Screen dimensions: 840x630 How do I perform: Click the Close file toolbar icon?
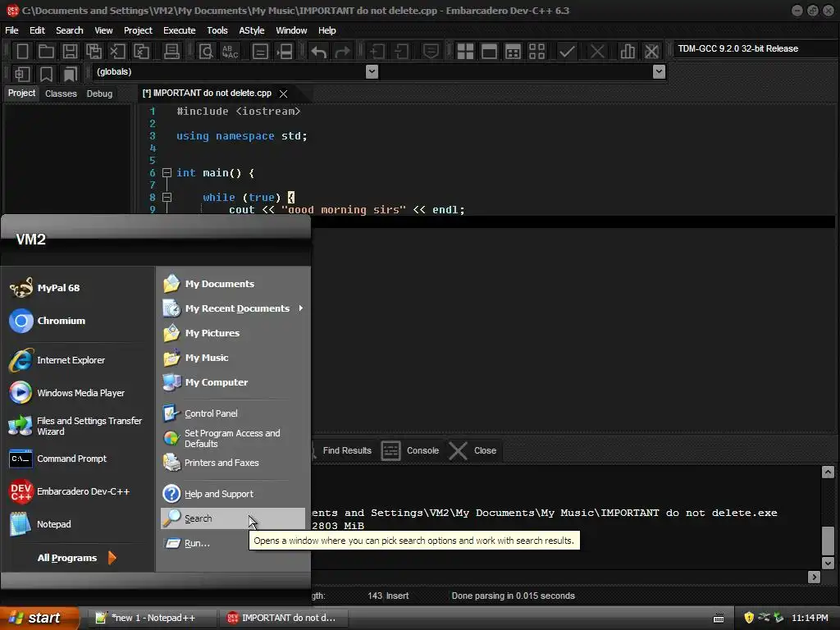[117, 52]
